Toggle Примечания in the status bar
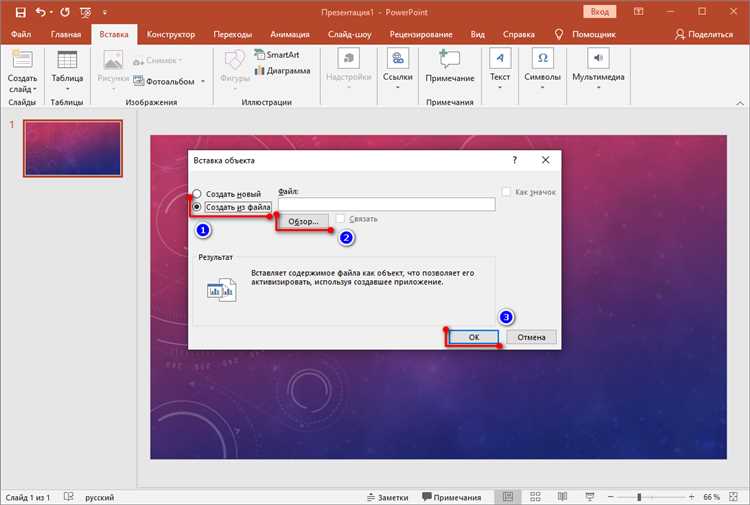This screenshot has width=750, height=505. coord(452,497)
